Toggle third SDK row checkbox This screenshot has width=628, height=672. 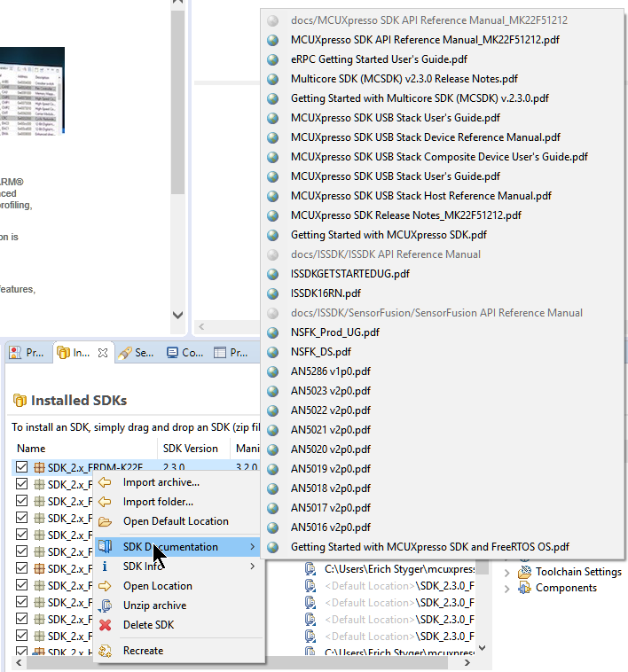coord(21,501)
